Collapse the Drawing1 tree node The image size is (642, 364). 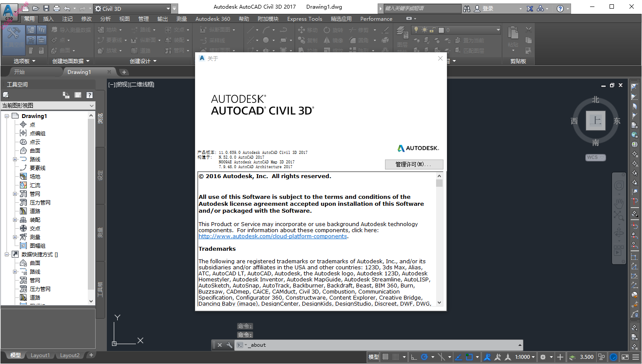(x=7, y=116)
